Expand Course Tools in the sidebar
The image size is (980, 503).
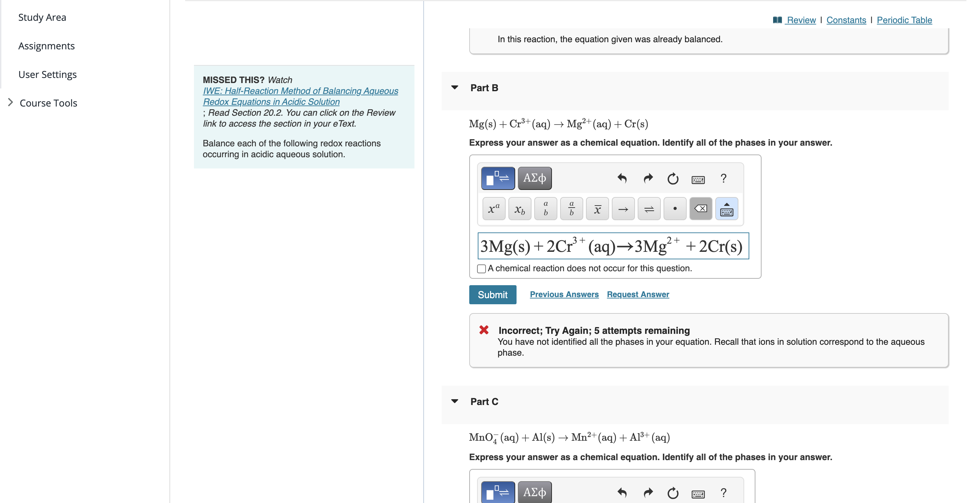(x=11, y=103)
